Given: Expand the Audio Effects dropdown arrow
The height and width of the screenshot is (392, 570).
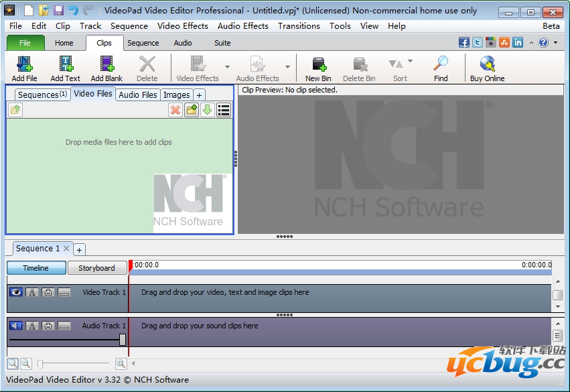Looking at the screenshot, I should point(287,68).
